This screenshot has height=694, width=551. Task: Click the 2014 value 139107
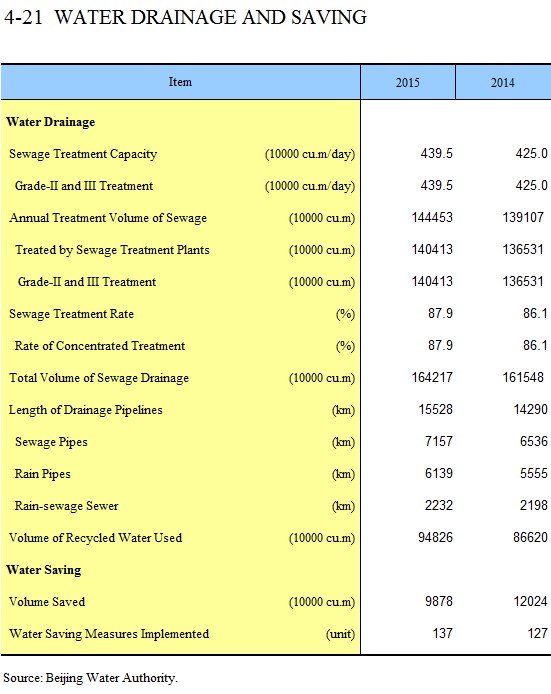pos(523,217)
